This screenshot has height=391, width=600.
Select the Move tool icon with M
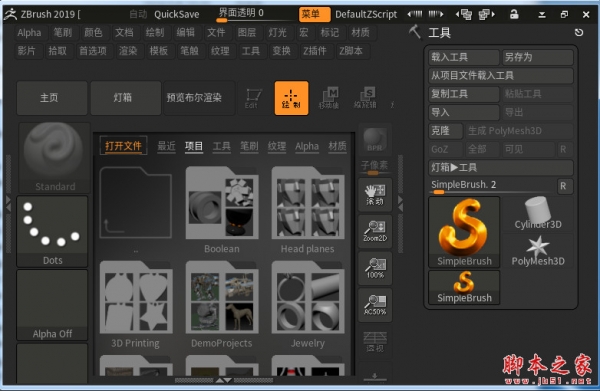point(329,98)
